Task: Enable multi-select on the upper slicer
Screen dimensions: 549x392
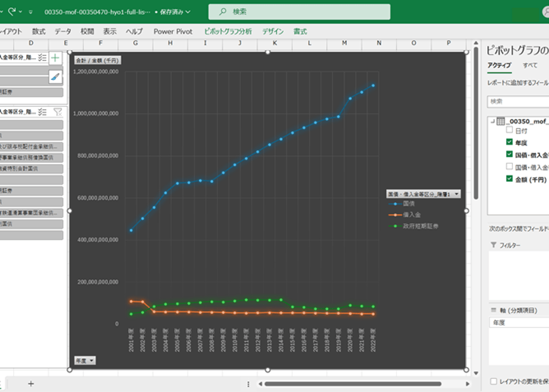Action: [x=42, y=58]
